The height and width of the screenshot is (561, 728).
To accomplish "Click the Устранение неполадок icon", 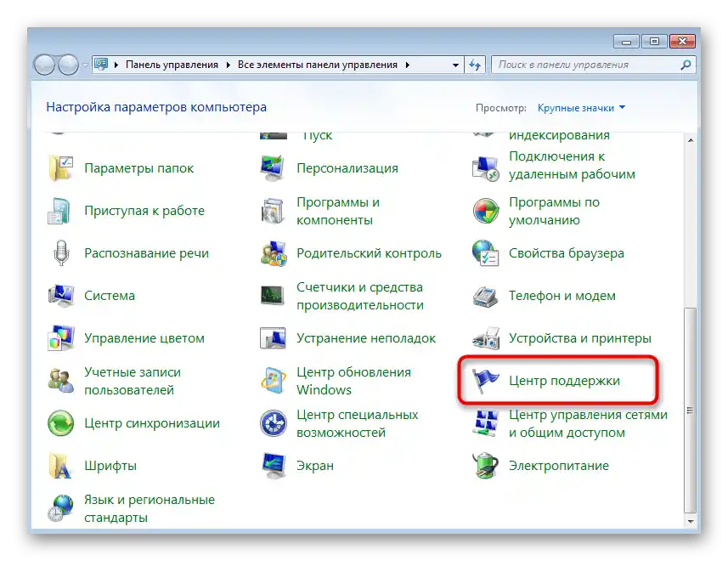I will point(273,338).
